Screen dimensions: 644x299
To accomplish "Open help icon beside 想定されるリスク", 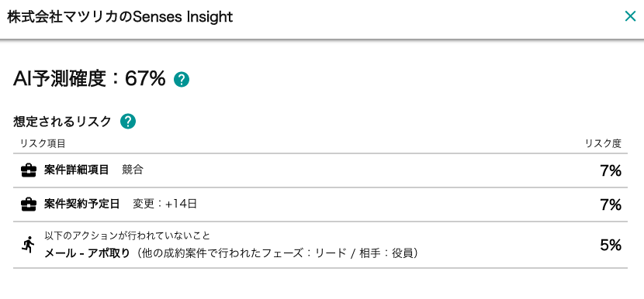I will pyautogui.click(x=128, y=122).
